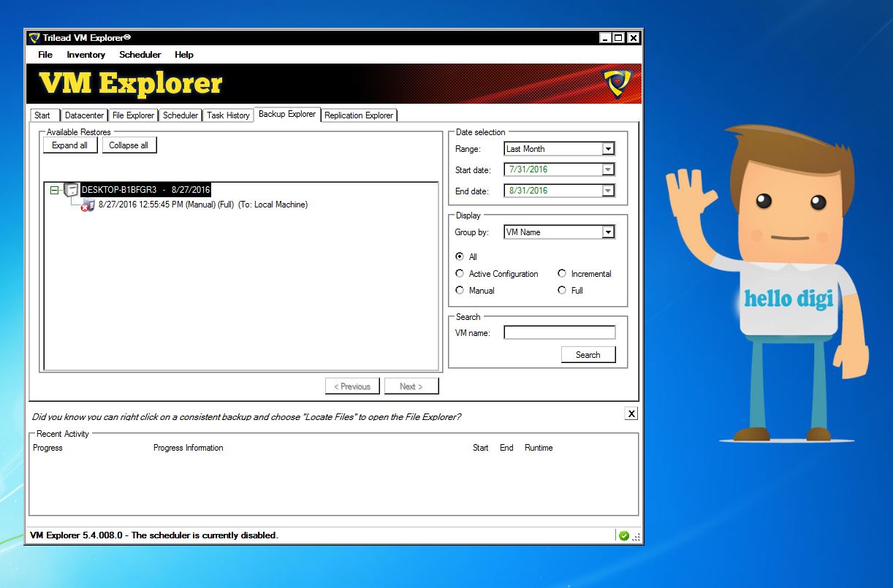Open the End date picker dropdown
Image resolution: width=893 pixels, height=588 pixels.
point(608,191)
